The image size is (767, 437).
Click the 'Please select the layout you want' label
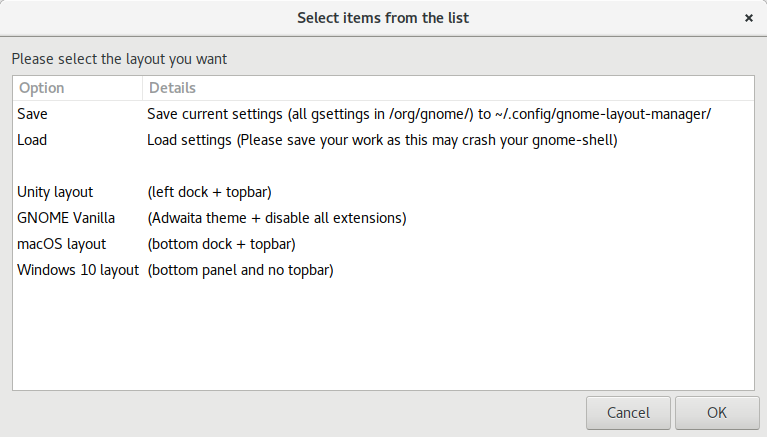pyautogui.click(x=119, y=59)
